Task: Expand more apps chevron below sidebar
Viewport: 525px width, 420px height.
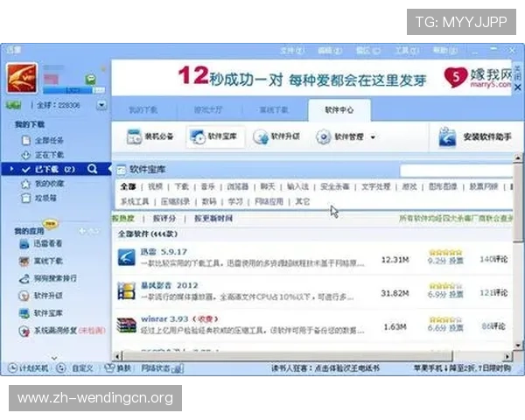Action: pyautogui.click(x=54, y=358)
